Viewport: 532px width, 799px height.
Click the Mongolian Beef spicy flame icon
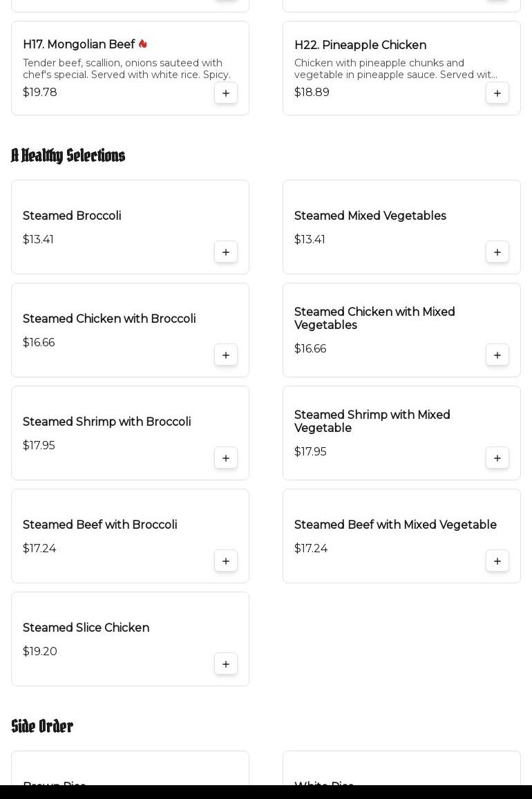(143, 44)
